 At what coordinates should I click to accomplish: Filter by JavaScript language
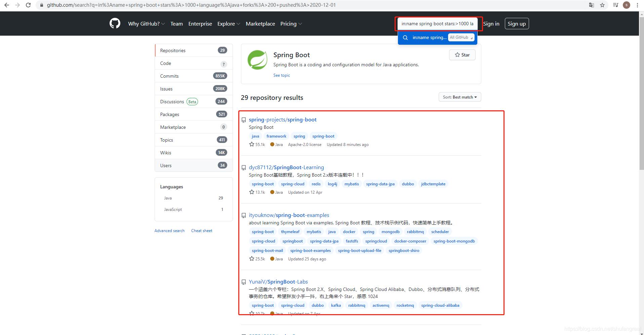(x=194, y=210)
